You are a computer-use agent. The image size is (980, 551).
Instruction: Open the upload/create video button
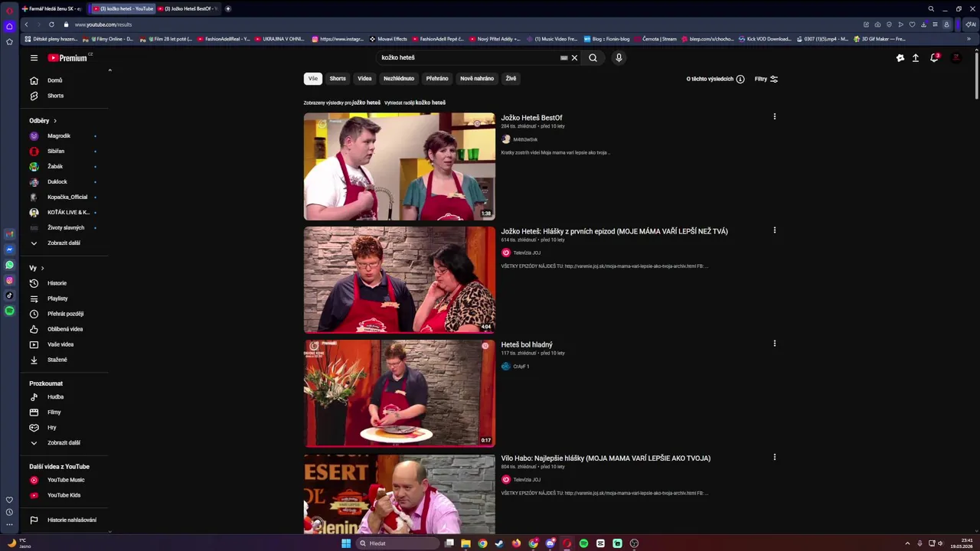point(915,57)
